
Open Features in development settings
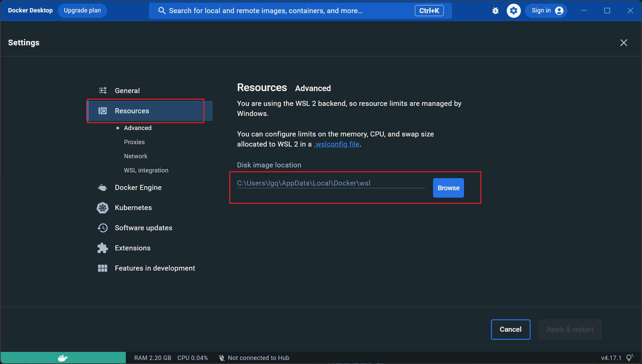[150, 268]
